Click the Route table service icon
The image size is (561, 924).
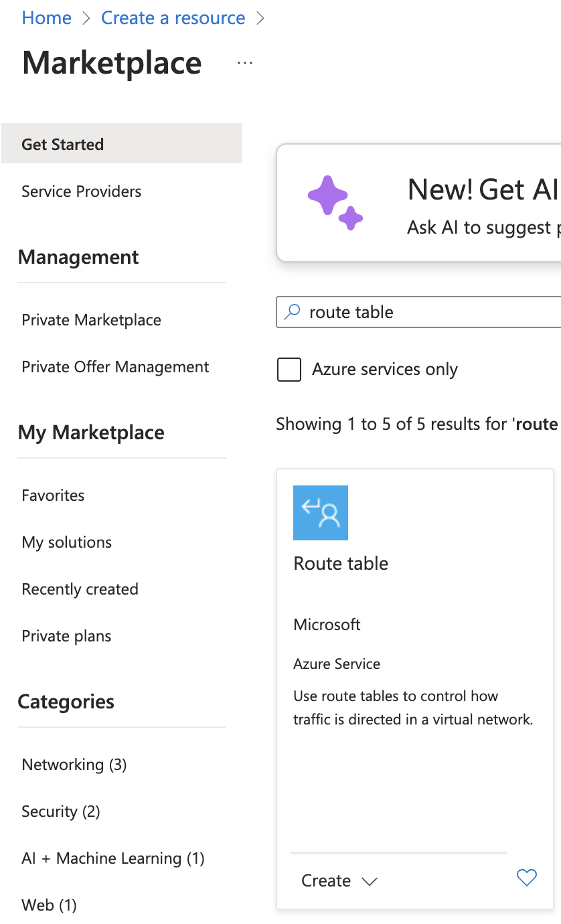click(321, 513)
